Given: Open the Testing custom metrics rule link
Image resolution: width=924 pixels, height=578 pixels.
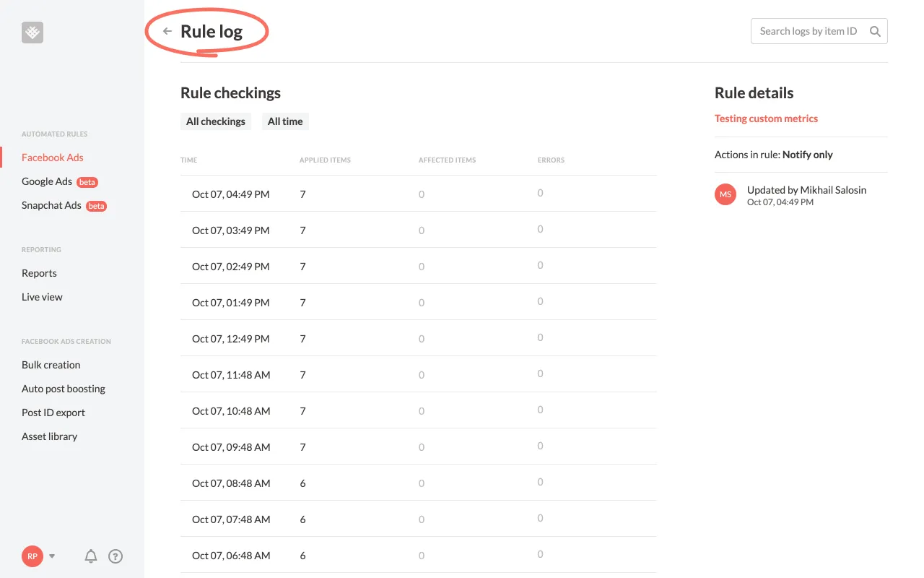Looking at the screenshot, I should pos(766,118).
